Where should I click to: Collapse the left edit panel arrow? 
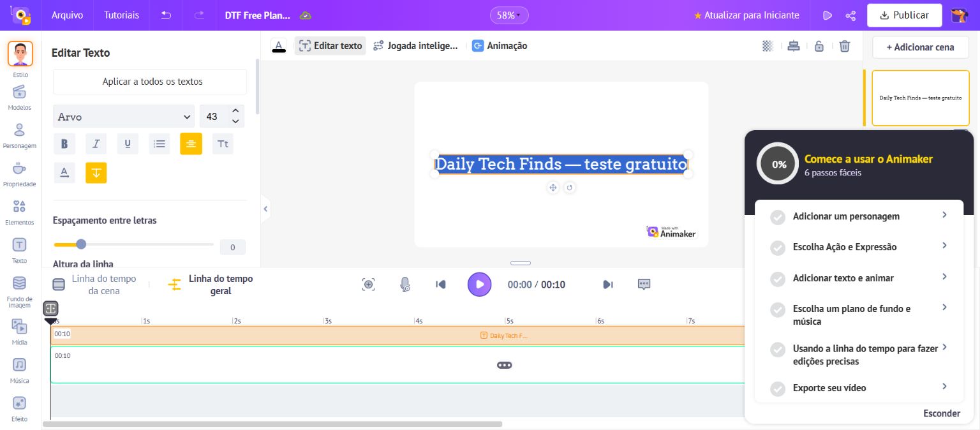pos(265,209)
